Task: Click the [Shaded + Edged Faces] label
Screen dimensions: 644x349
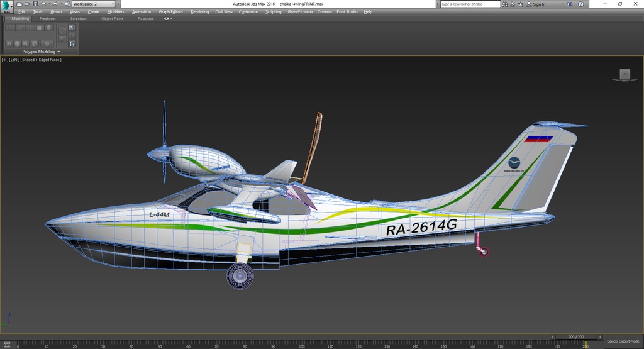Action: tap(41, 60)
